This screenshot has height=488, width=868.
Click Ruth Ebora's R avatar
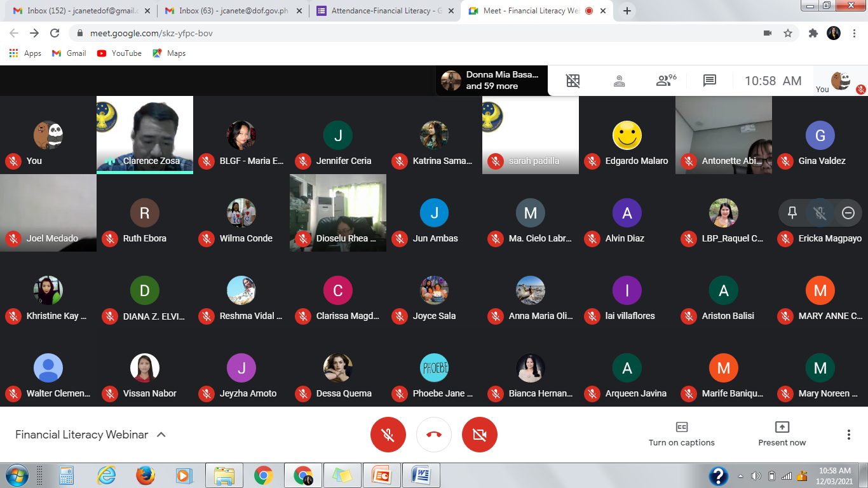coord(145,213)
